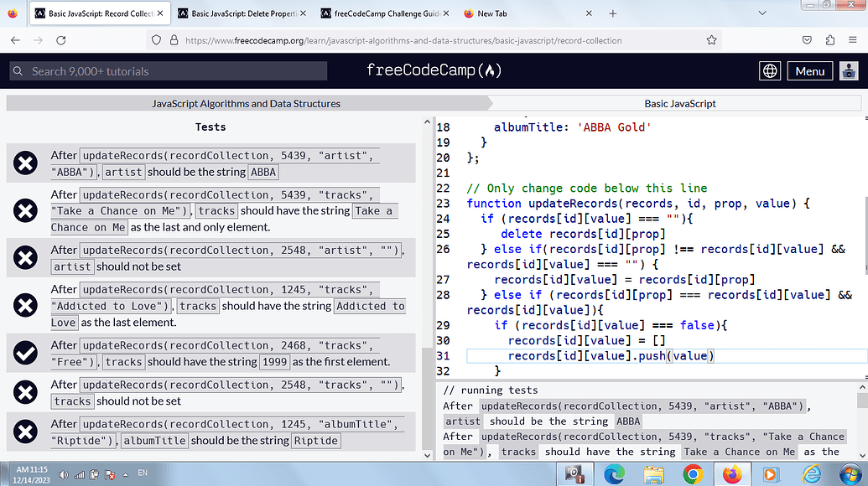Open the globe language icon in the header
The image size is (868, 486).
coord(770,70)
